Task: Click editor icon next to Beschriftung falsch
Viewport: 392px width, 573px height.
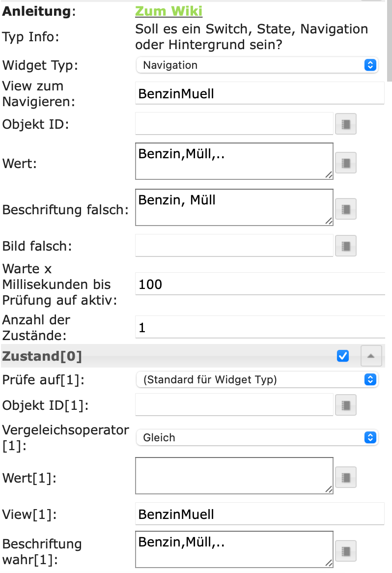Action: click(x=345, y=209)
